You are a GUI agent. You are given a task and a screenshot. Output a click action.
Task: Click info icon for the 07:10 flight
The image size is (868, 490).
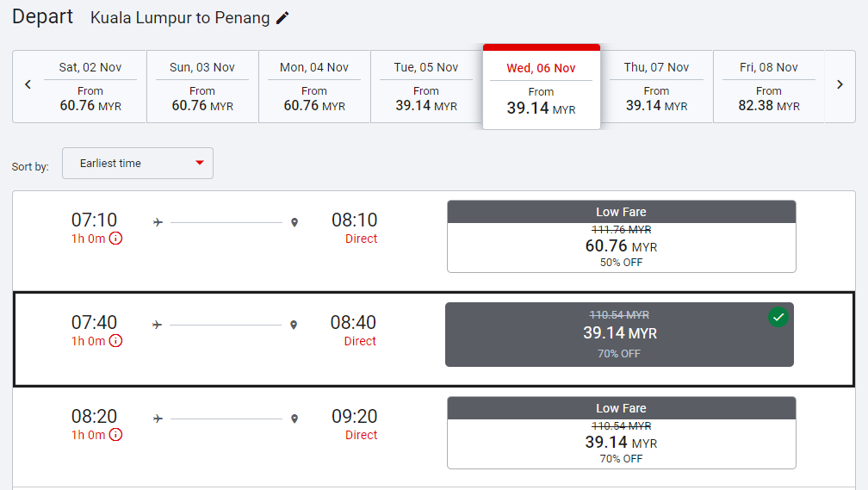115,239
